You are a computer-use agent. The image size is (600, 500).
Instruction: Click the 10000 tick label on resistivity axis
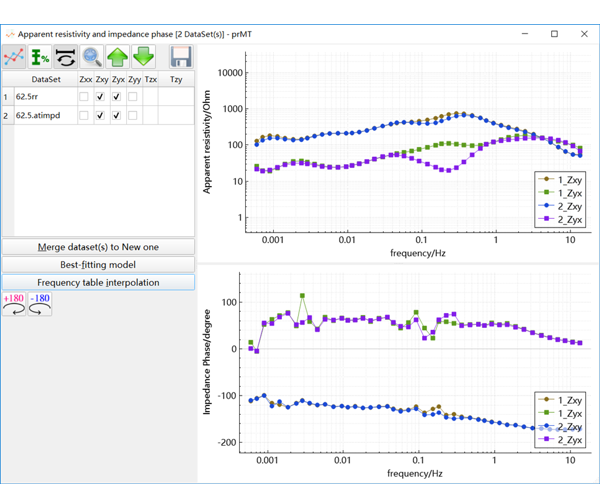pos(230,73)
